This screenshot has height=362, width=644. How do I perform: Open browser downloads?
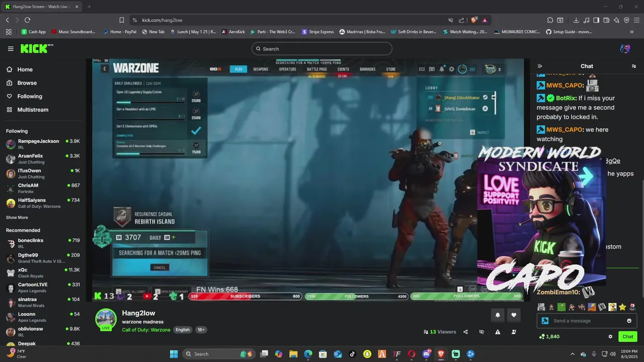tap(576, 20)
